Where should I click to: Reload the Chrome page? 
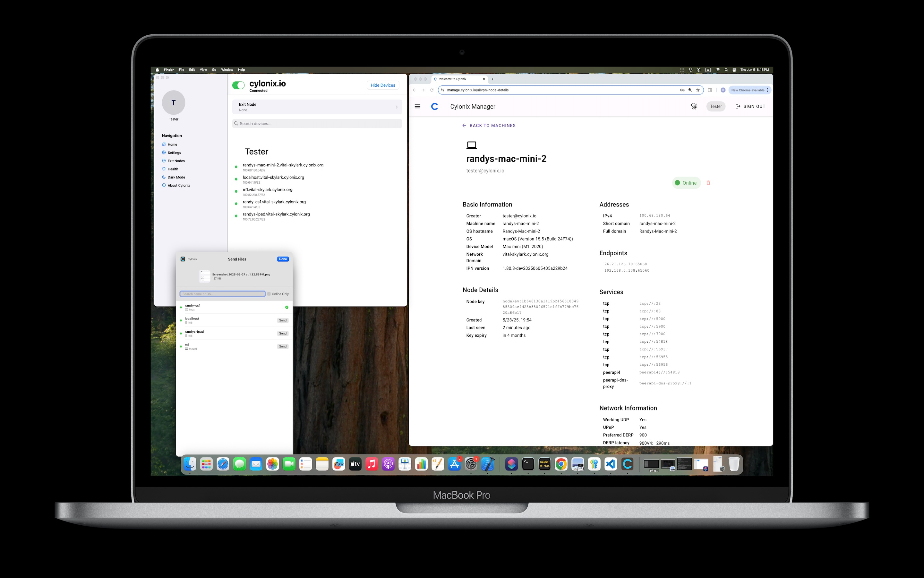[432, 90]
